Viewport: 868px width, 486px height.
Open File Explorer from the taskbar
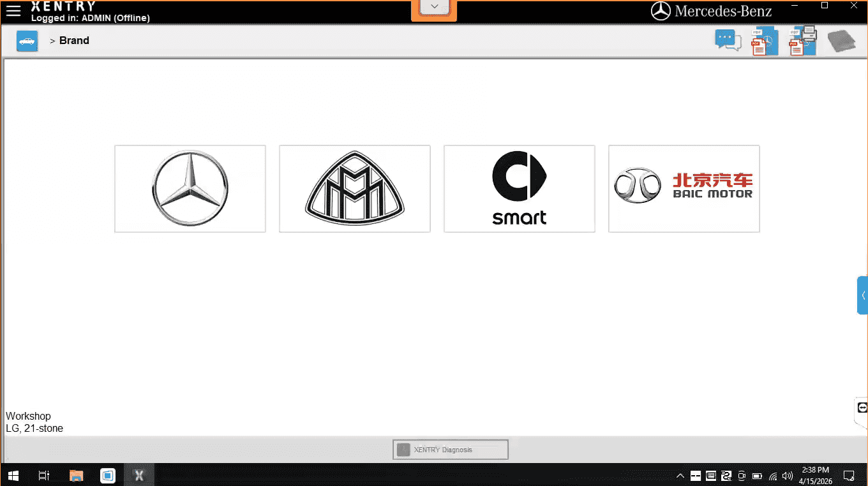point(77,475)
